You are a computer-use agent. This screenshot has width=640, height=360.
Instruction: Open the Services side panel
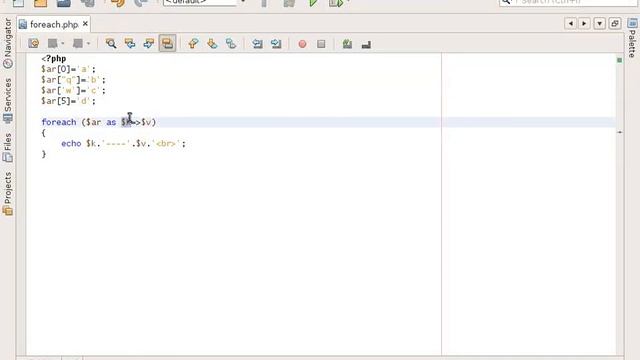(7, 100)
